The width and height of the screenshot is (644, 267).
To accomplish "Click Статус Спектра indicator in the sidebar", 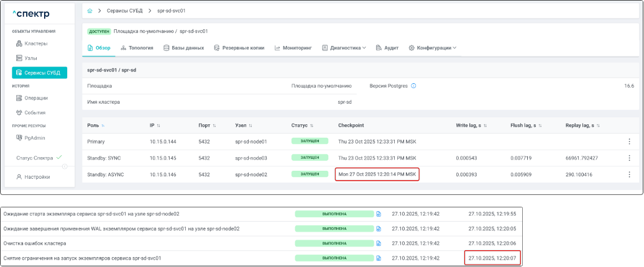I will (x=39, y=158).
